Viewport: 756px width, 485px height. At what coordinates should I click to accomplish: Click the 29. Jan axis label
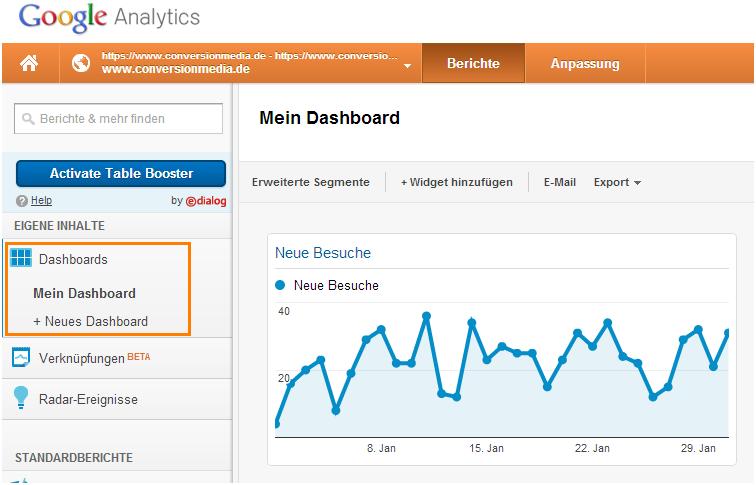[698, 448]
